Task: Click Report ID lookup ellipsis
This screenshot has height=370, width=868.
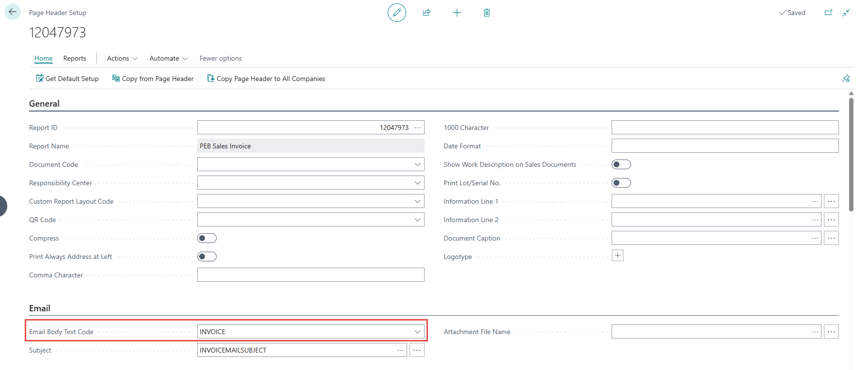Action: pos(418,128)
